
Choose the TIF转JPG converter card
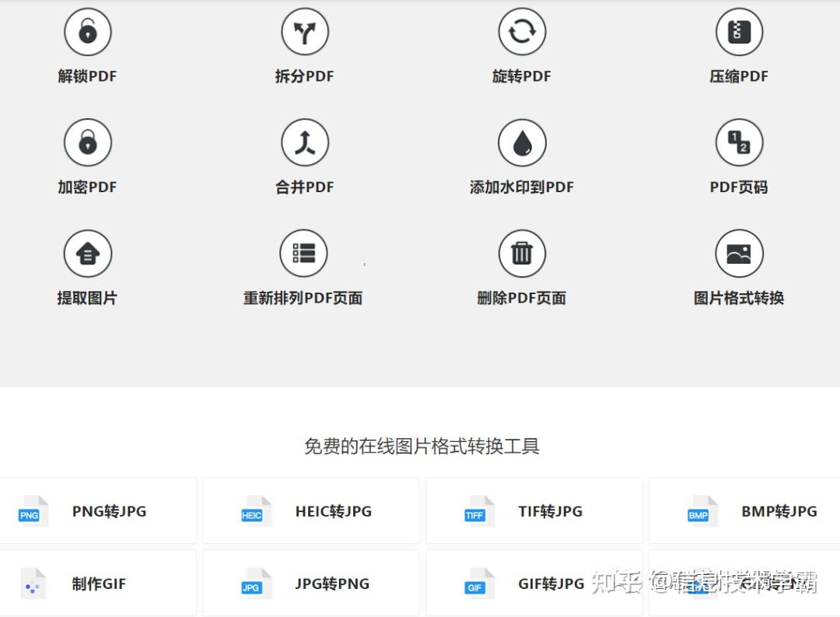pos(534,511)
